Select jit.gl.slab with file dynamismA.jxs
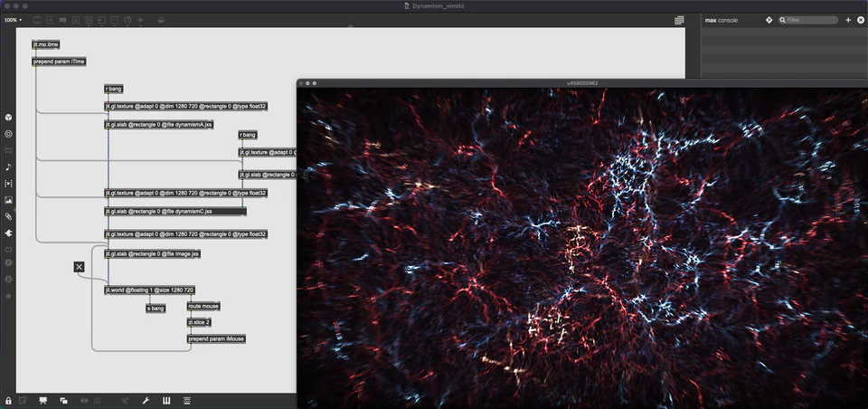This screenshot has height=409, width=868. [x=159, y=125]
